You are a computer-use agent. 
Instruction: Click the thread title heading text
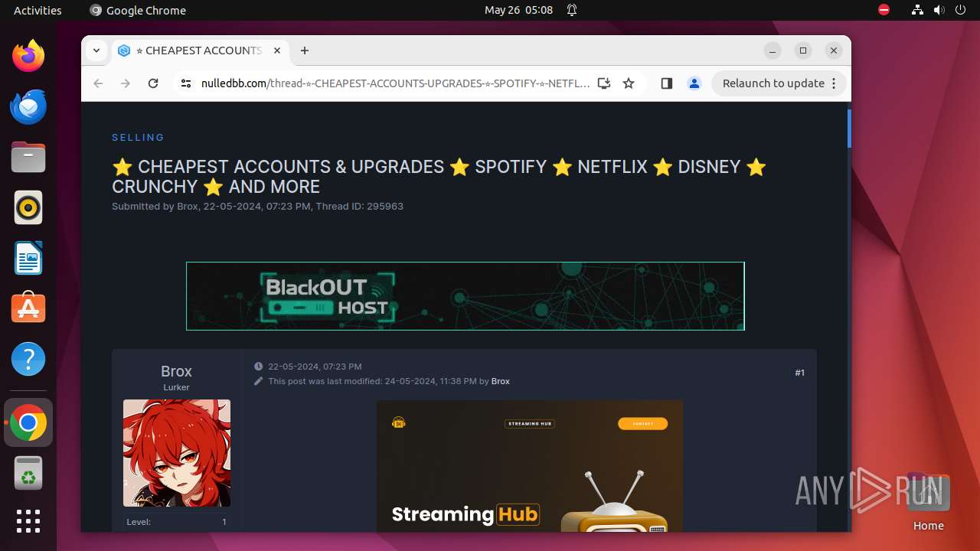[x=439, y=177]
